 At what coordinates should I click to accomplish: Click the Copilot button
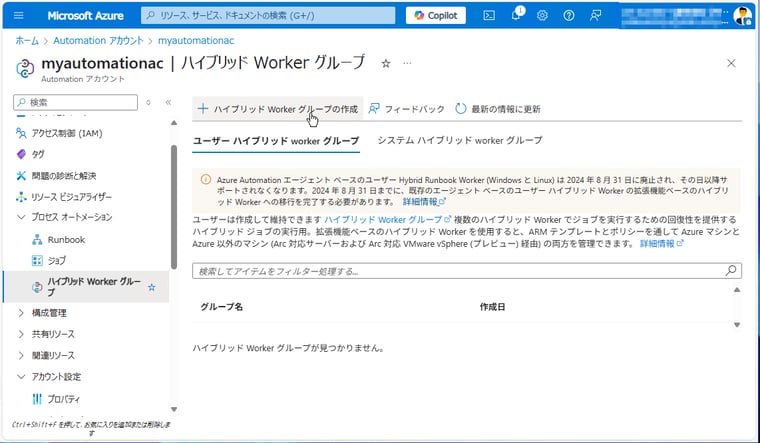pos(436,16)
